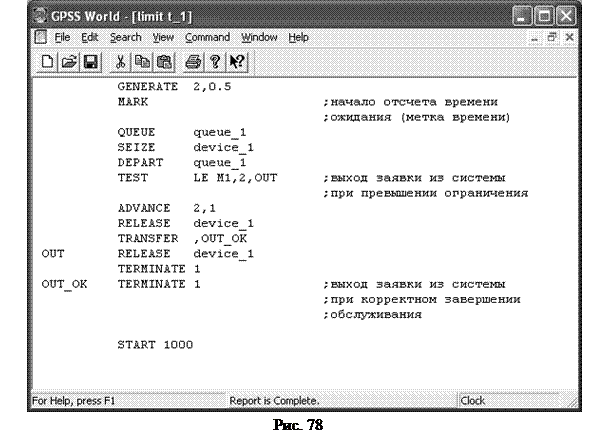Click the window resize grip corner

(x=571, y=401)
